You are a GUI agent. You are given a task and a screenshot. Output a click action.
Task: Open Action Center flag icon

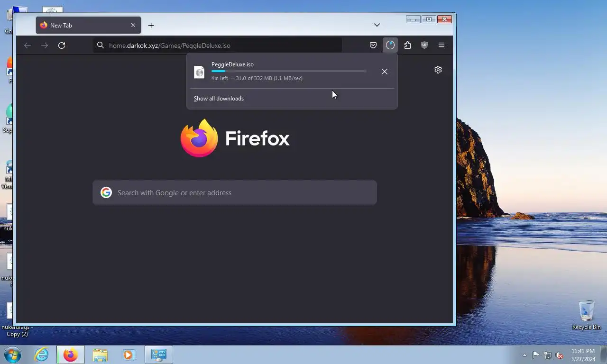tap(536, 355)
